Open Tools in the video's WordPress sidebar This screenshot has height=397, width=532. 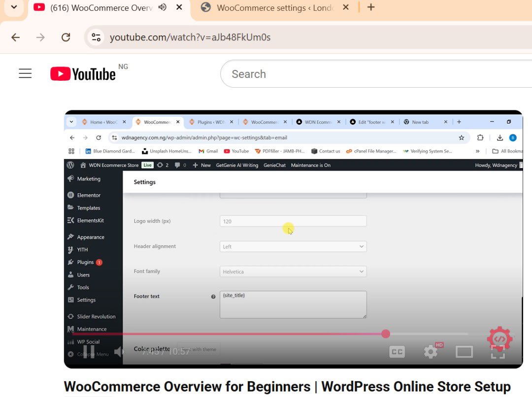(x=83, y=287)
